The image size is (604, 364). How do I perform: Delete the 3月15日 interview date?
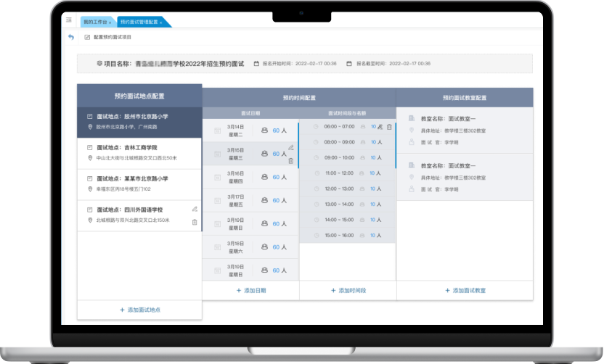point(291,160)
